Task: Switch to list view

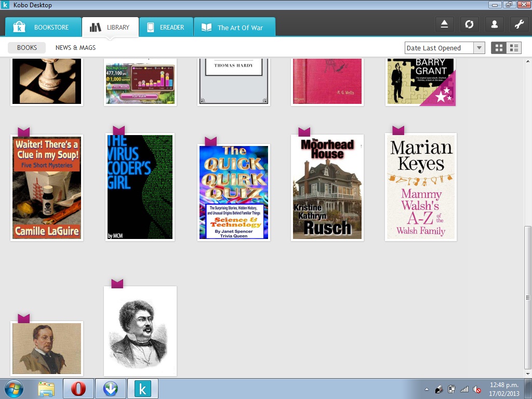Action: click(x=514, y=48)
